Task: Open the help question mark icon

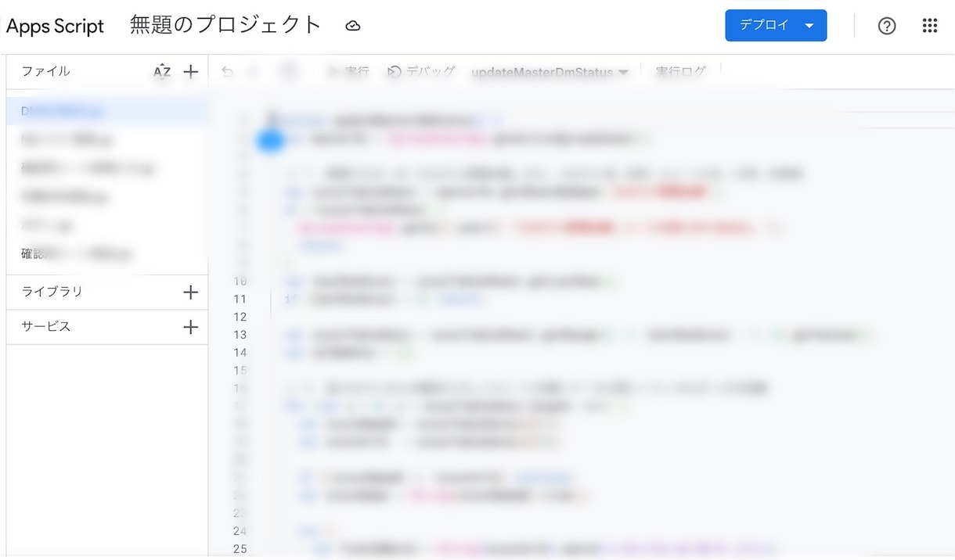Action: pos(886,26)
